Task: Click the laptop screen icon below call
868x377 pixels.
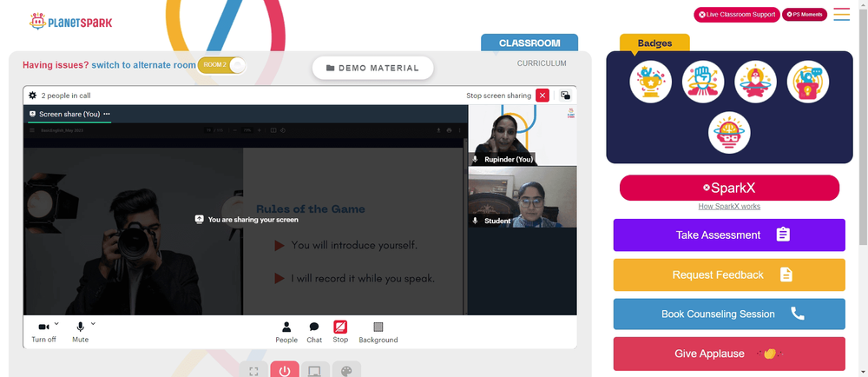Action: tap(315, 370)
